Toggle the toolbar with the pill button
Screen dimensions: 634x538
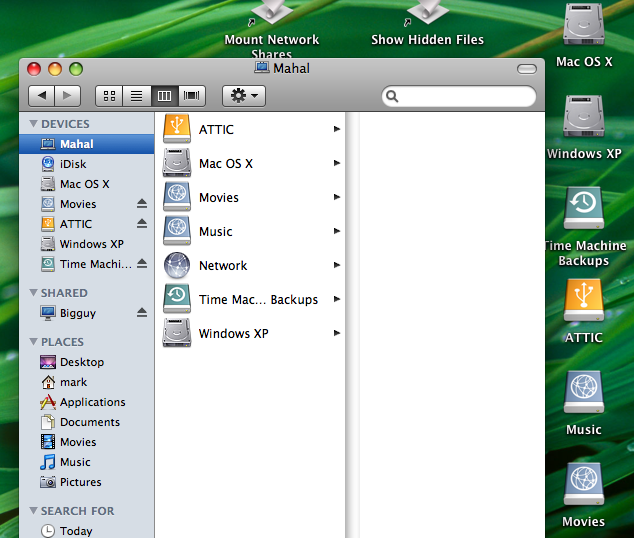pyautogui.click(x=526, y=69)
